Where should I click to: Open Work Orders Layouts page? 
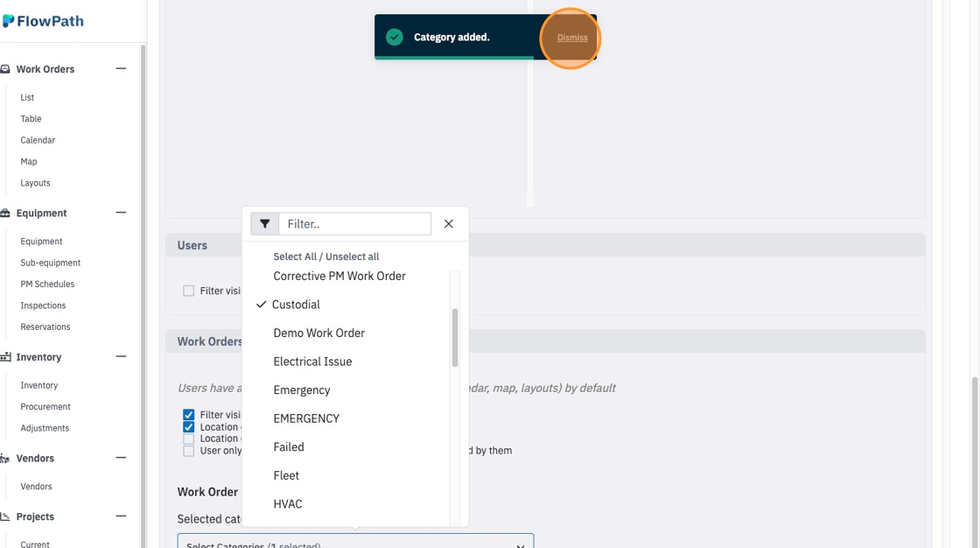35,183
